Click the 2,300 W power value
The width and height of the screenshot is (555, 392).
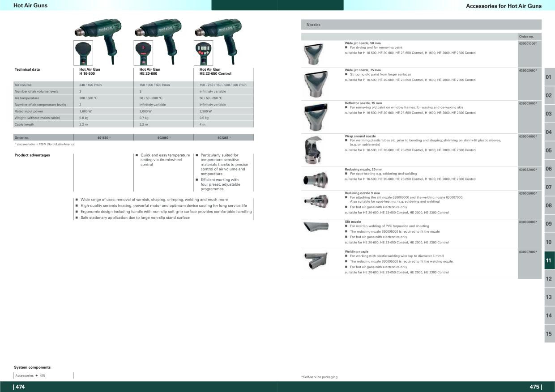tap(205, 111)
